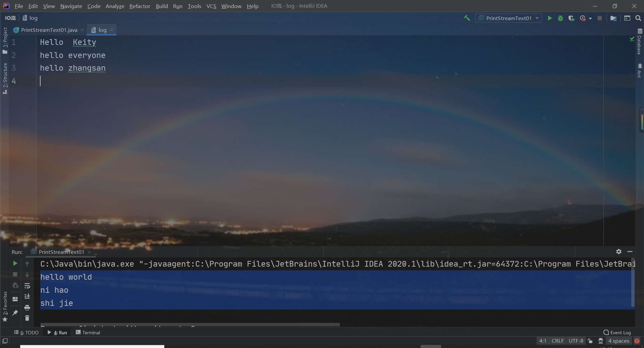The width and height of the screenshot is (644, 348).
Task: Click the Attach Debugger icon in the Run panel
Action: coord(15,285)
